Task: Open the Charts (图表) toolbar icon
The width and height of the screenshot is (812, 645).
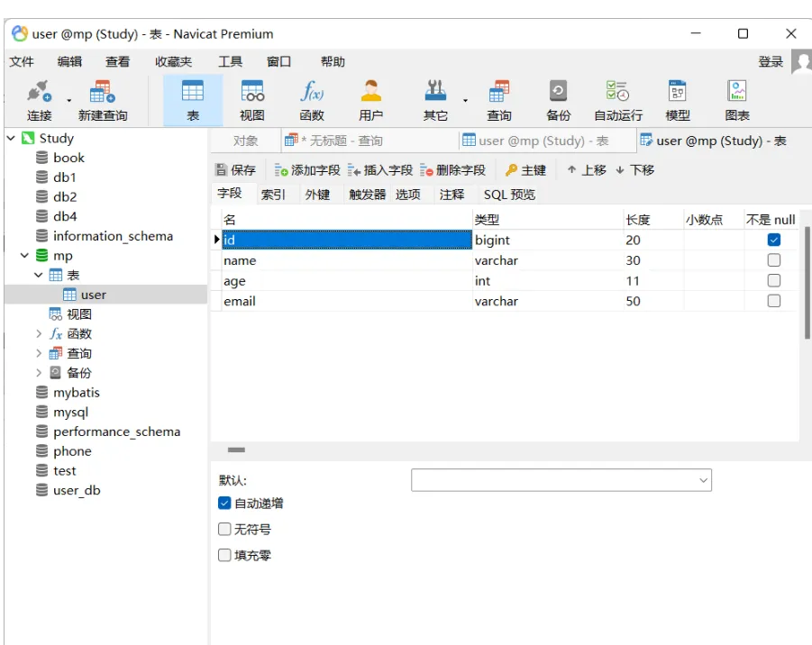Action: coord(737,100)
